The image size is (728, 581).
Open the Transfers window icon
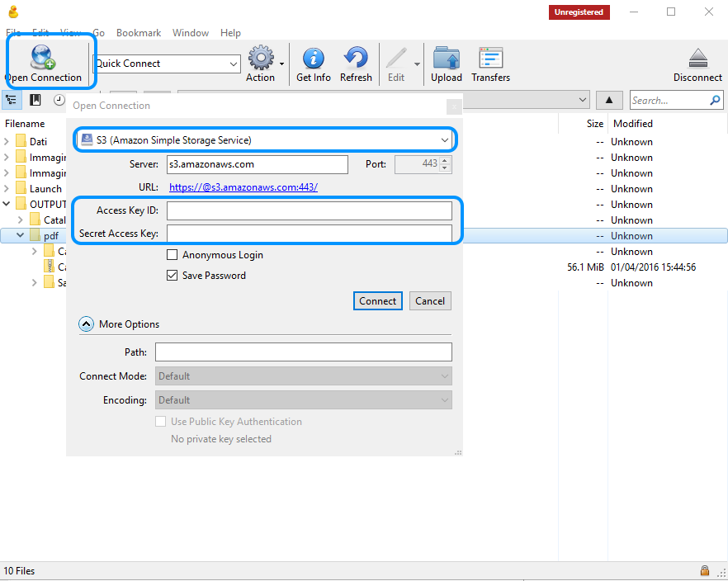pyautogui.click(x=491, y=58)
